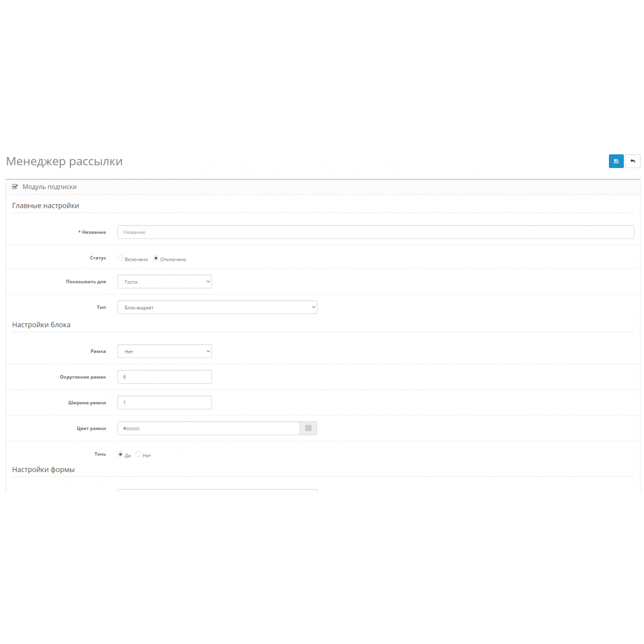Click the Модуль подписки panel title
Screen dimensions: 644x644
tap(50, 187)
